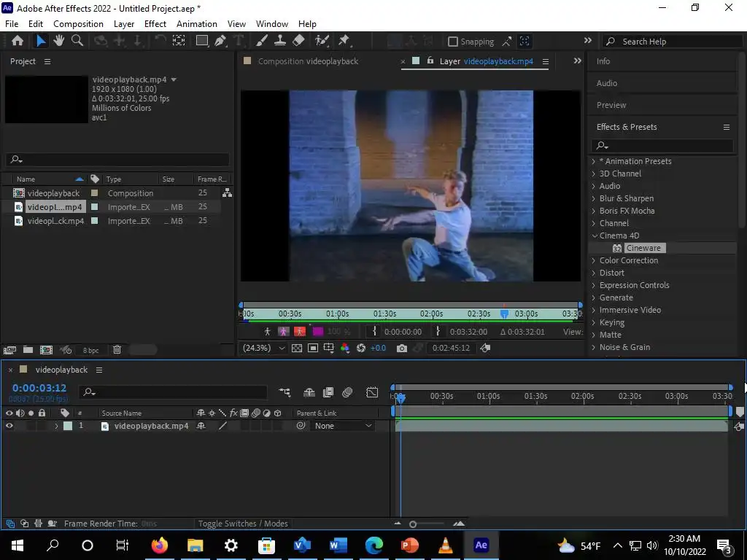Image resolution: width=747 pixels, height=560 pixels.
Task: Click the Interpret Footage icon in Project panel
Action: (9, 350)
